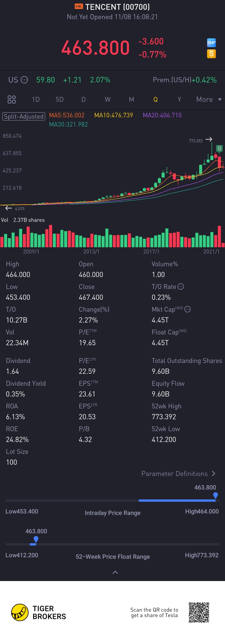Image resolution: width=225 pixels, height=644 pixels.
Task: Open the US quote info bubble icon
Action: [x=24, y=80]
